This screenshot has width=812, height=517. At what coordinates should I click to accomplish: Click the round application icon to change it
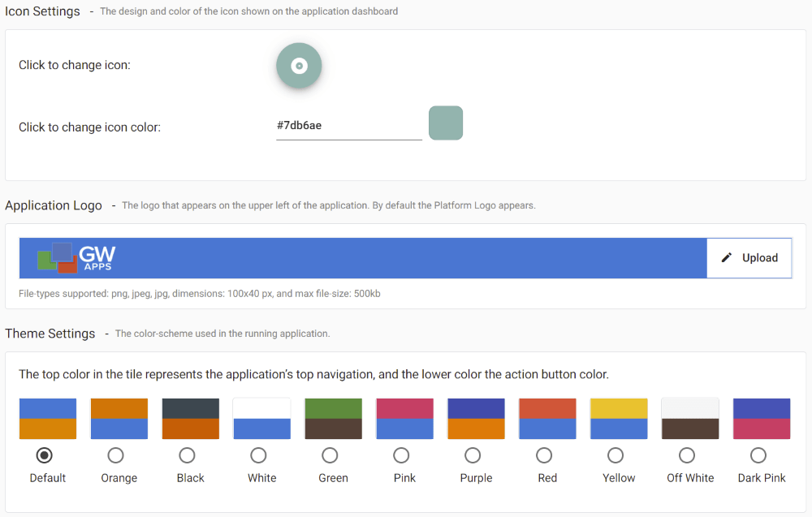point(299,66)
